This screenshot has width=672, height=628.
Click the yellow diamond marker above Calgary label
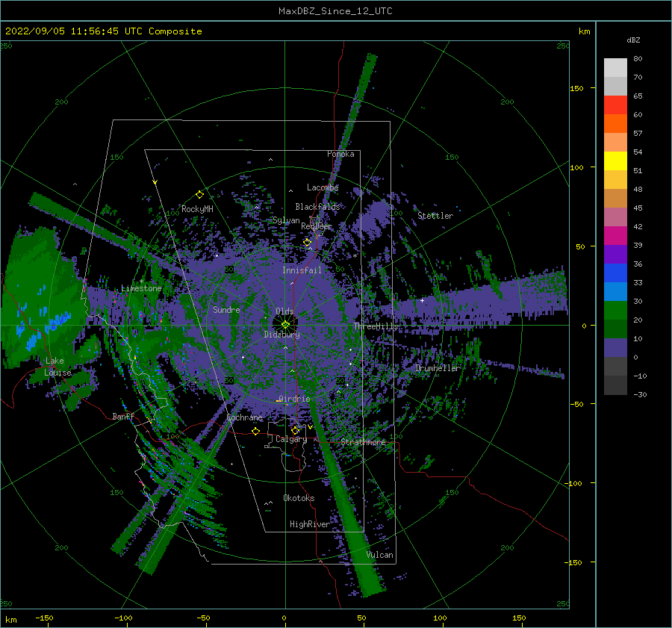click(x=295, y=430)
